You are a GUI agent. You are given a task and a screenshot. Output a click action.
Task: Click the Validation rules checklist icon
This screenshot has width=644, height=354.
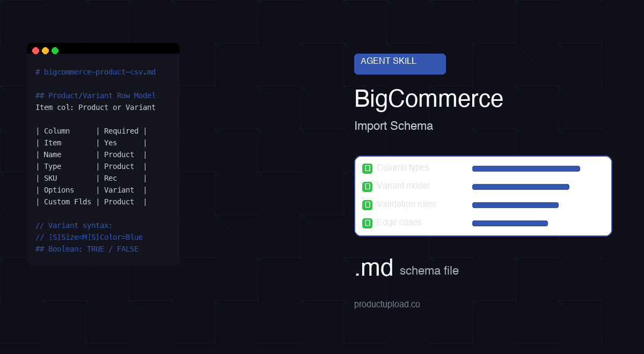pos(367,204)
